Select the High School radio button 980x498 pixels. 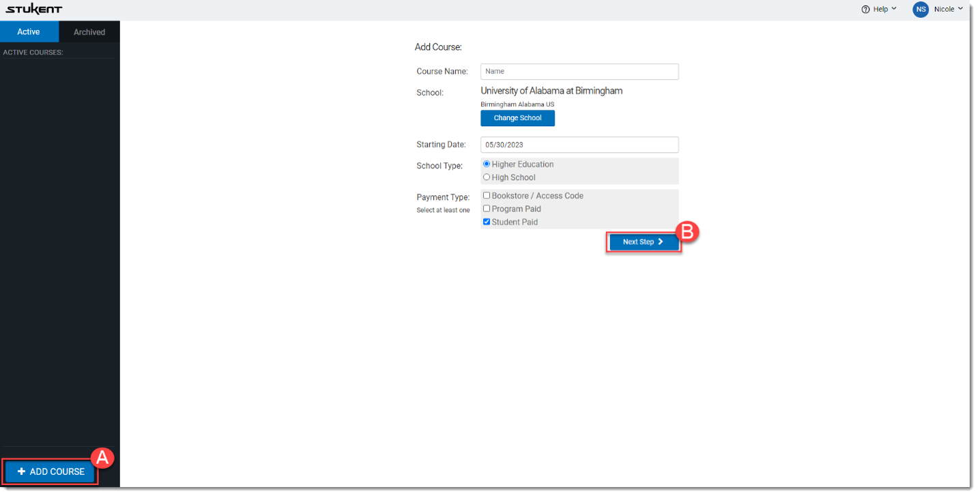click(x=486, y=177)
